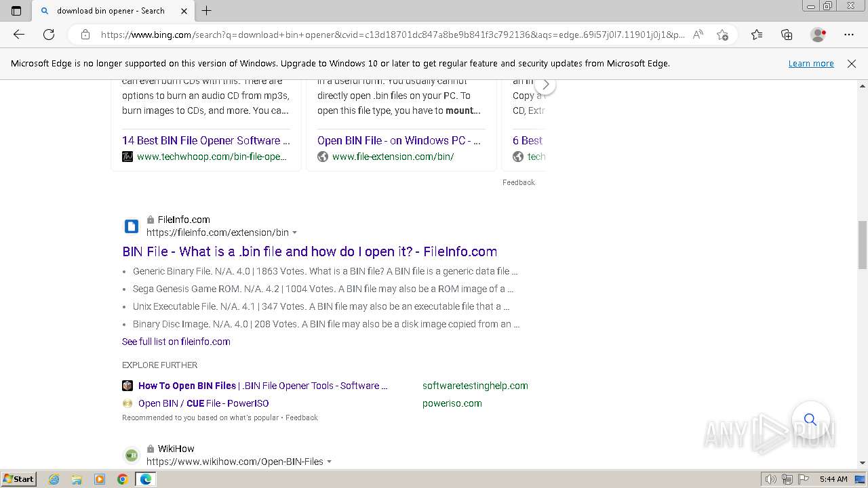Screen dimensions: 868x488
Task: Open Windows Media Player from taskbar
Action: (x=100, y=479)
